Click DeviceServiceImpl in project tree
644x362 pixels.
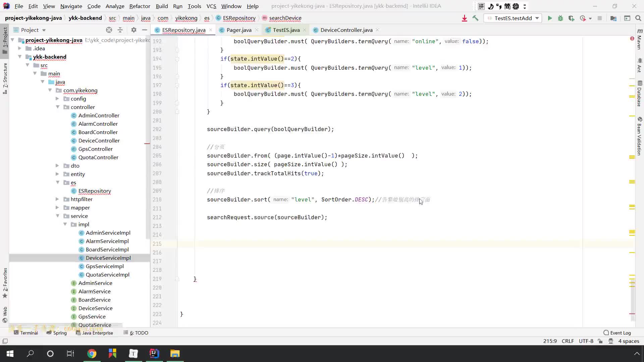(108, 258)
